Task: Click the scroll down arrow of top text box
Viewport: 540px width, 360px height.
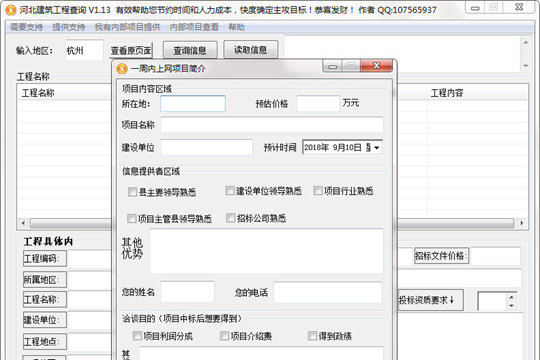Action: point(526,65)
